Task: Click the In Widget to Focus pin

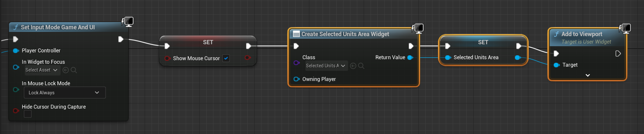Action: (x=16, y=67)
